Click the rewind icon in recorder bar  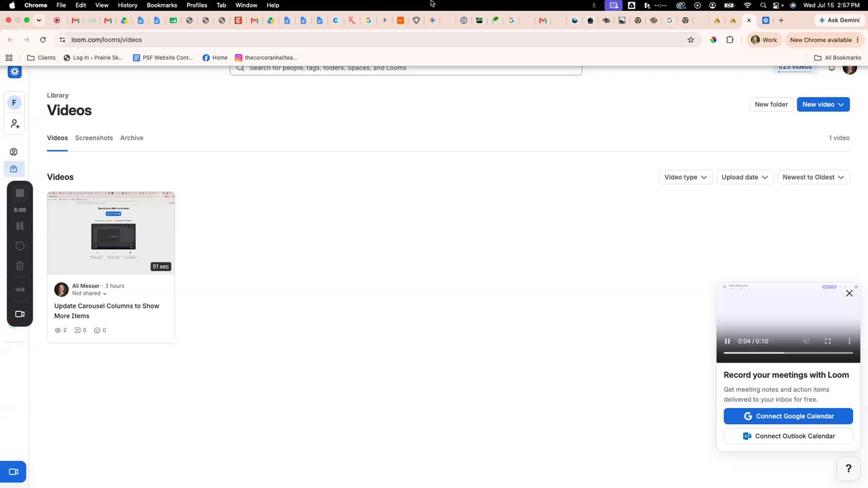(x=20, y=289)
